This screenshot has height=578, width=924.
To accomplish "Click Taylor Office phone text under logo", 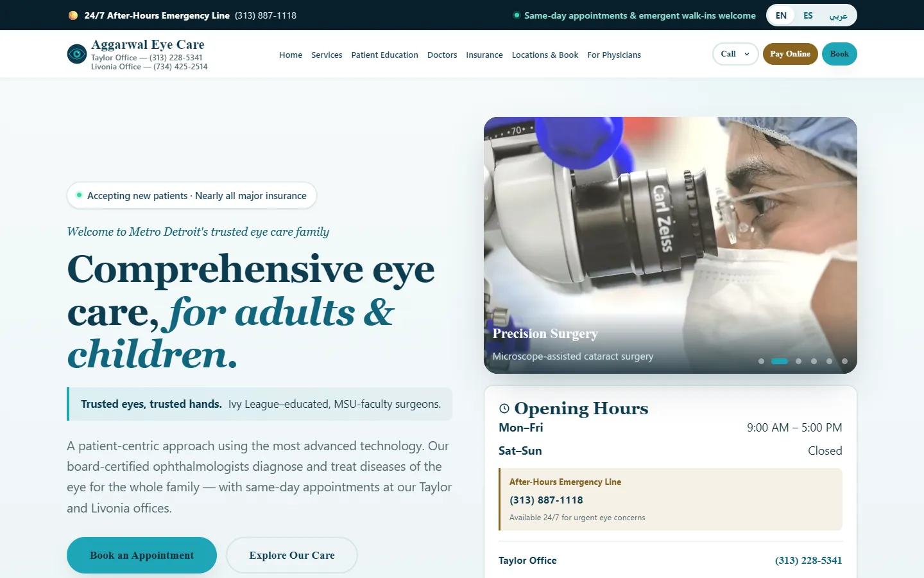I will [x=146, y=58].
